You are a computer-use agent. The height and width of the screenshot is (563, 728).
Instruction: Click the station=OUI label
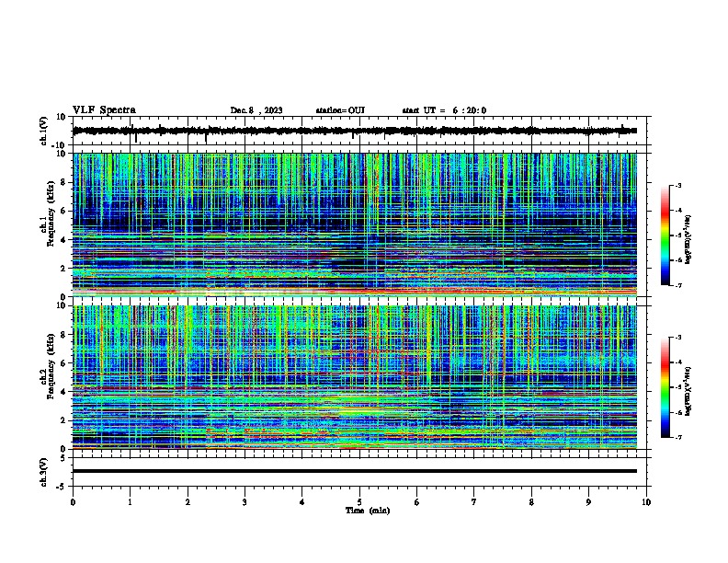(x=340, y=110)
